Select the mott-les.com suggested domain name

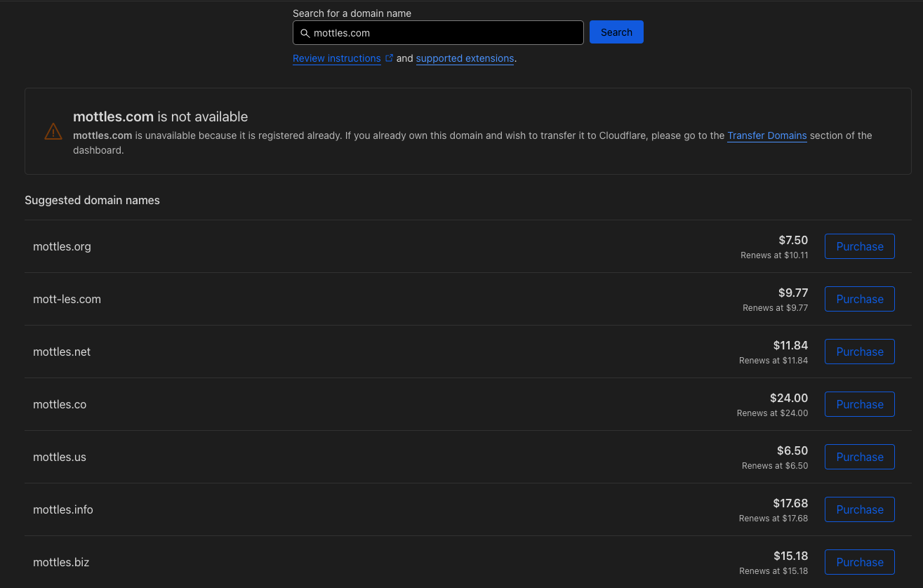(x=67, y=300)
